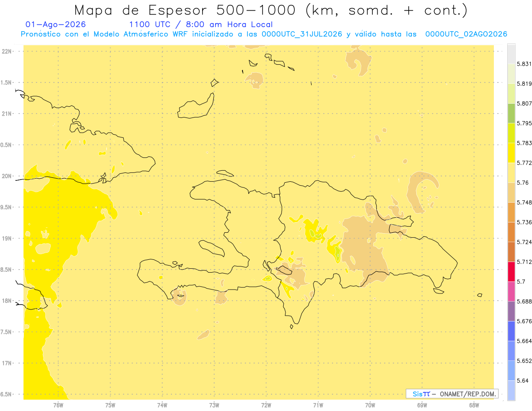Image resolution: width=532 pixels, height=411 pixels.
Task: Click the legend value 5.7
Action: 521,282
